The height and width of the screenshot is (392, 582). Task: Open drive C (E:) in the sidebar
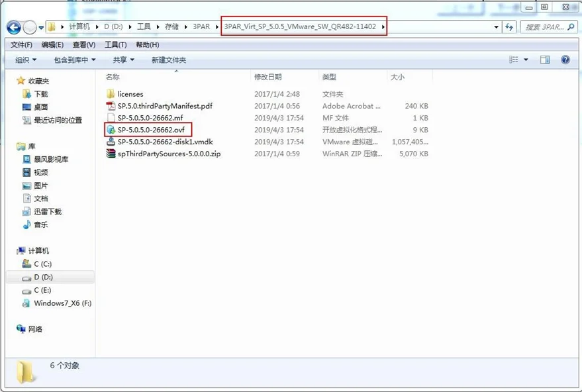pos(42,290)
